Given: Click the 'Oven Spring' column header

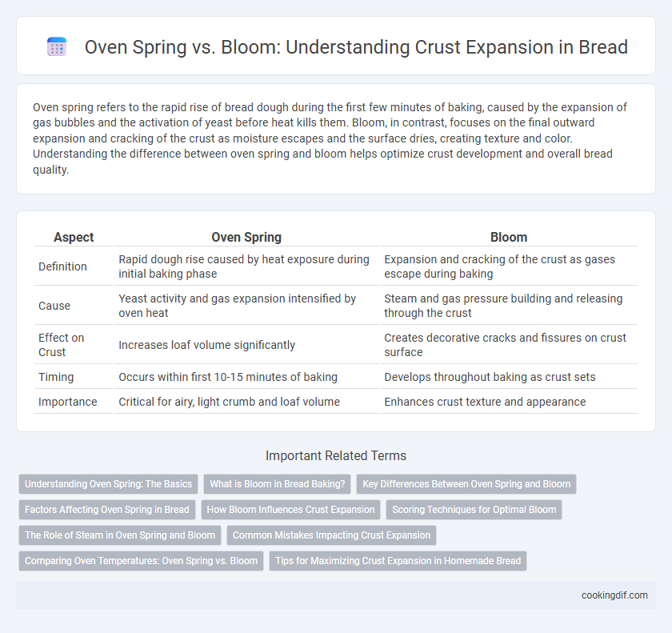Looking at the screenshot, I should 246,237.
